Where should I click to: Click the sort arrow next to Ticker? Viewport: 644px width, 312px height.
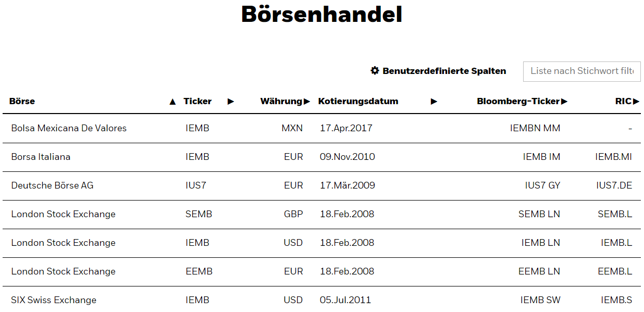click(231, 102)
